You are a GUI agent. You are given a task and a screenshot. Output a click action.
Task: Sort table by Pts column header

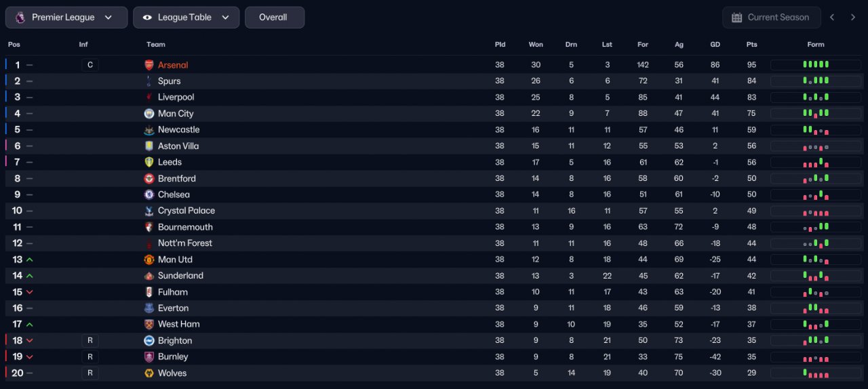(x=751, y=45)
